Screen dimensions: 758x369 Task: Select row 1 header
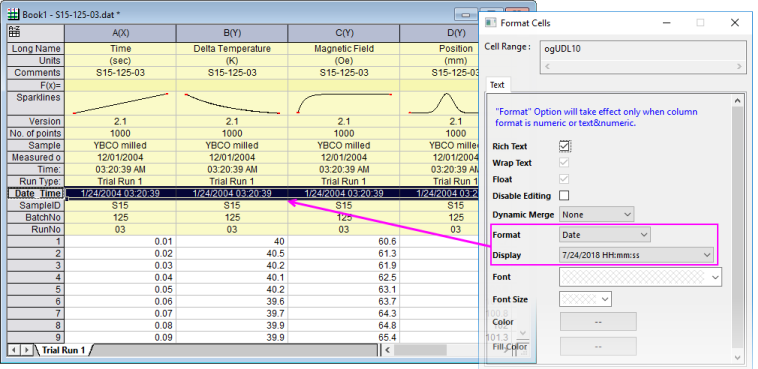point(36,241)
